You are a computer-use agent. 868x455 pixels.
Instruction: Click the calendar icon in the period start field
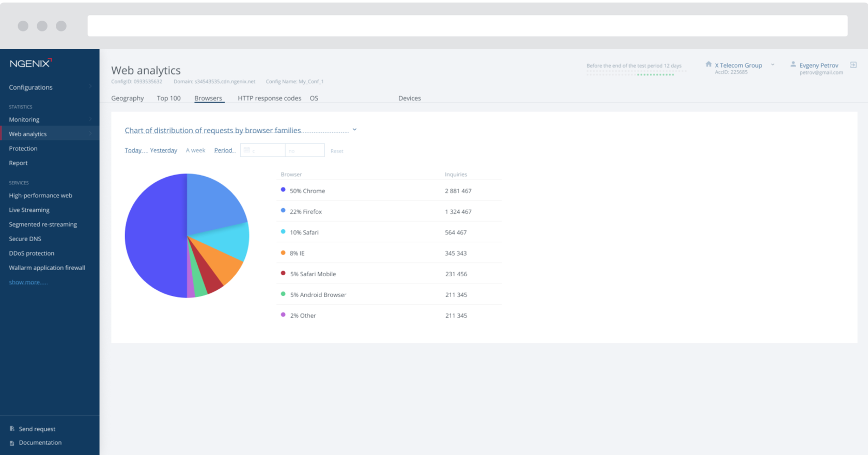click(x=246, y=150)
